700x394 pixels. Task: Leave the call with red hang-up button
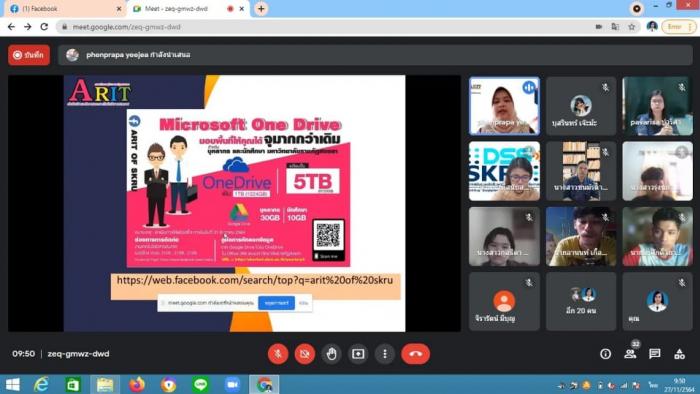tap(416, 354)
